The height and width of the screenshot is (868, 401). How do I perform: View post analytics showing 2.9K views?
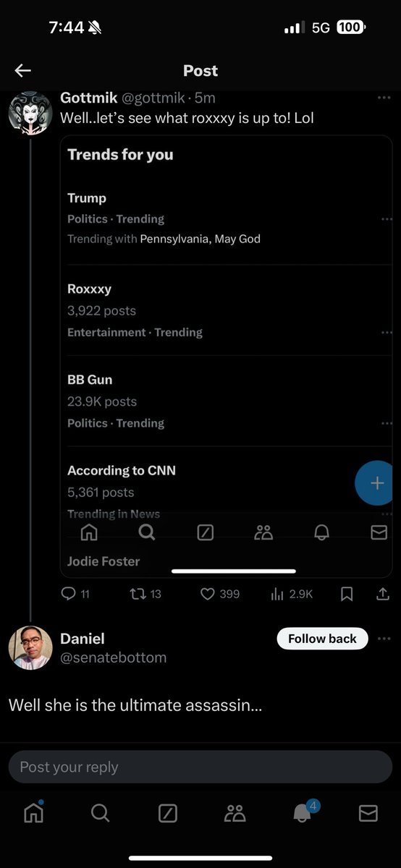point(291,594)
